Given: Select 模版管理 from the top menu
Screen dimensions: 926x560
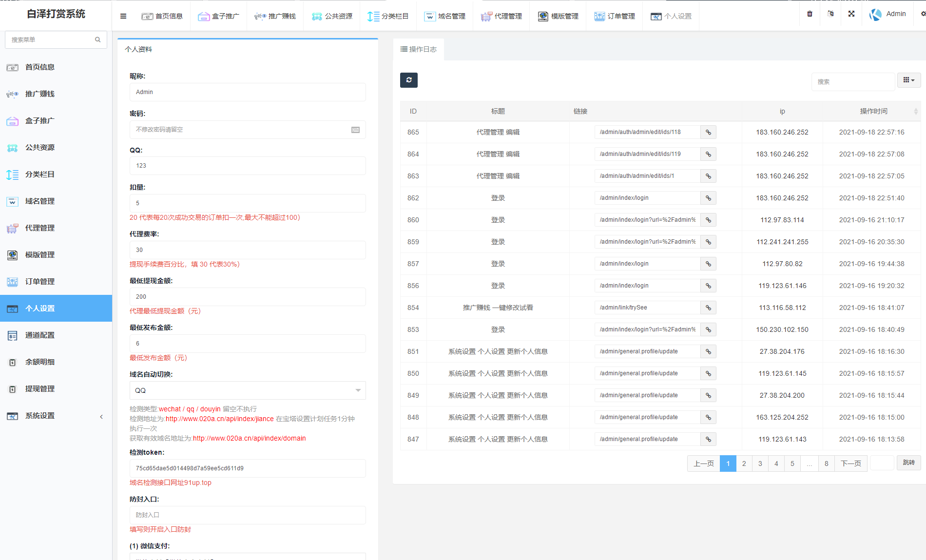Looking at the screenshot, I should click(x=558, y=16).
